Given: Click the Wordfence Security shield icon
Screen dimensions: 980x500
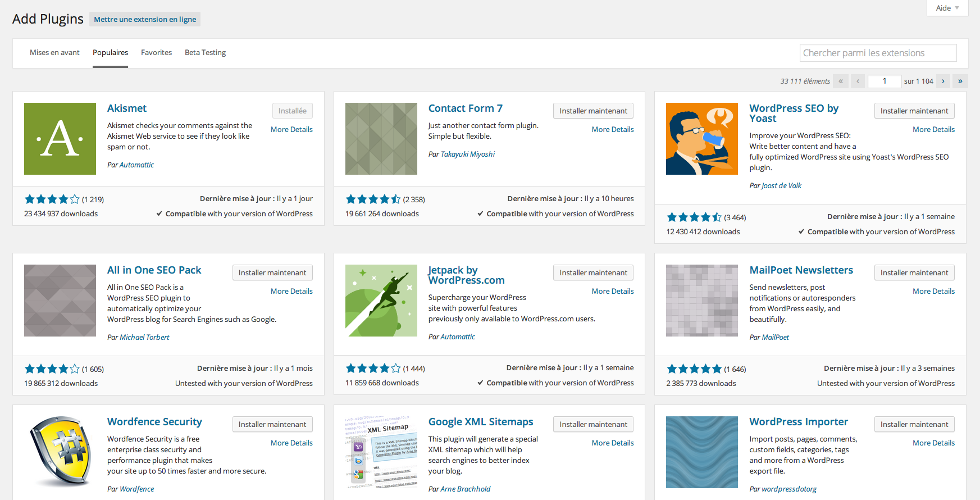Looking at the screenshot, I should 60,452.
